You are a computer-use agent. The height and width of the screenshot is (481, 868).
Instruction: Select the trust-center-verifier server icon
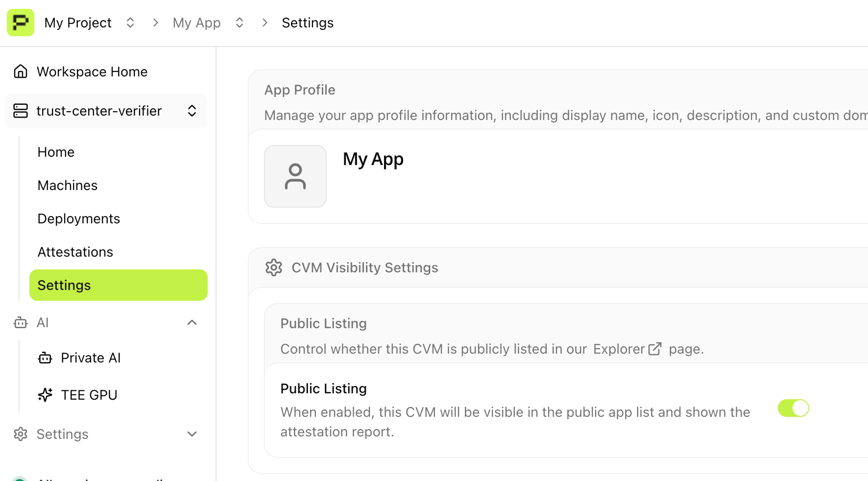tap(20, 111)
